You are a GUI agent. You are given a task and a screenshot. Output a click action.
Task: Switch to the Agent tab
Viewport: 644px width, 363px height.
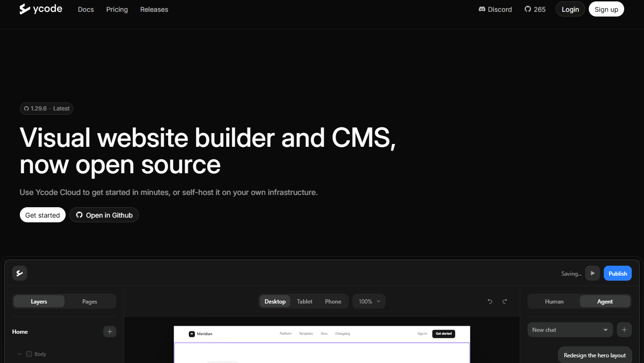[605, 302]
